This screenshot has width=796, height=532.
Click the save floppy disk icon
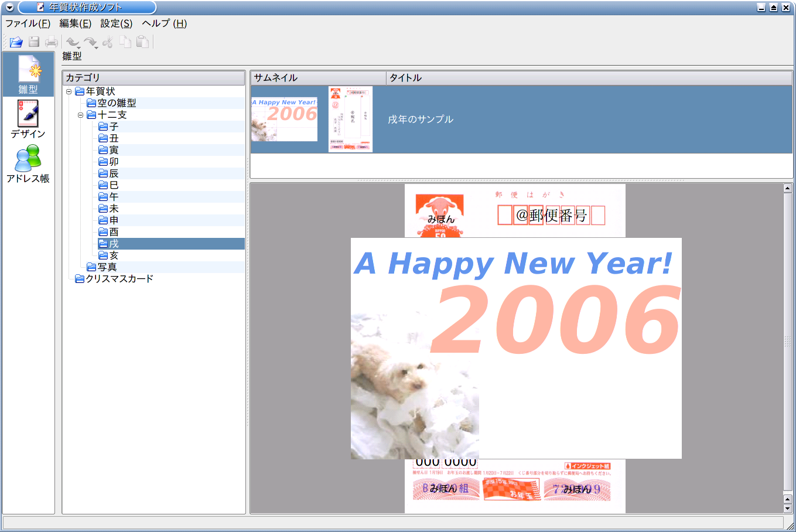point(34,42)
